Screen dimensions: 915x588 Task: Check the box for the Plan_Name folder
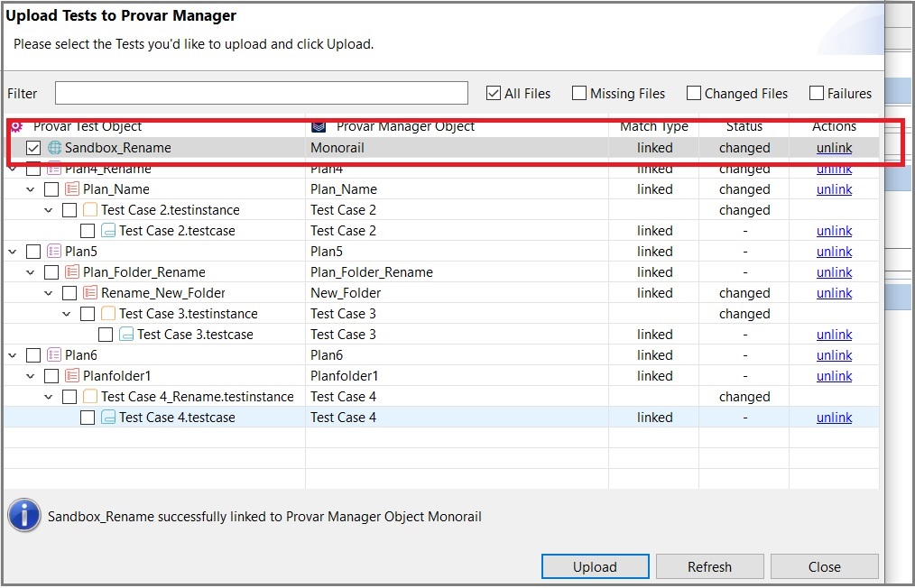(51, 189)
